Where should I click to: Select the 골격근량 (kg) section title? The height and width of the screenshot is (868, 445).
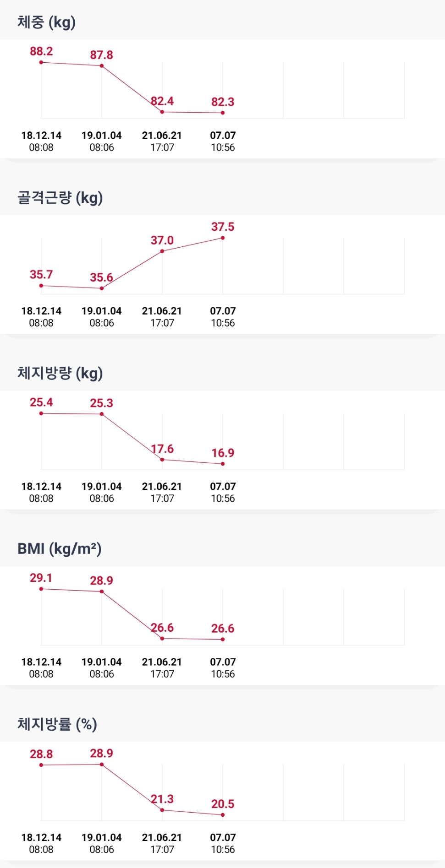(60, 198)
